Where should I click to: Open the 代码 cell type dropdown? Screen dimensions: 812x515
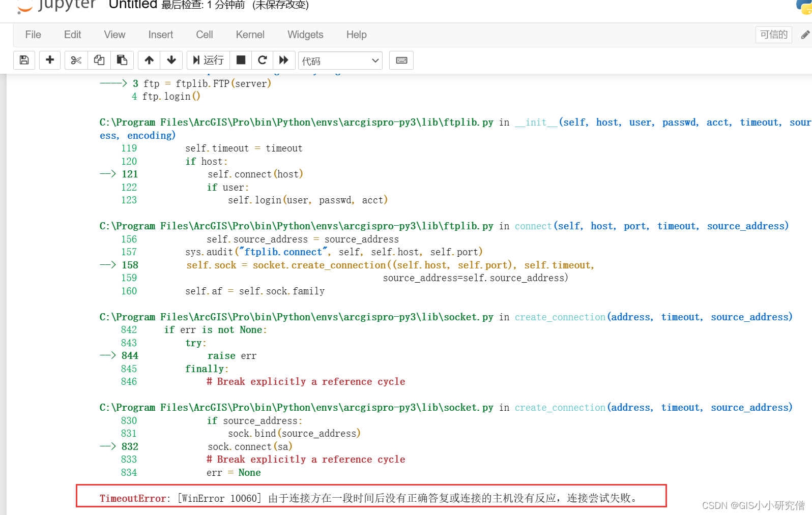(340, 60)
